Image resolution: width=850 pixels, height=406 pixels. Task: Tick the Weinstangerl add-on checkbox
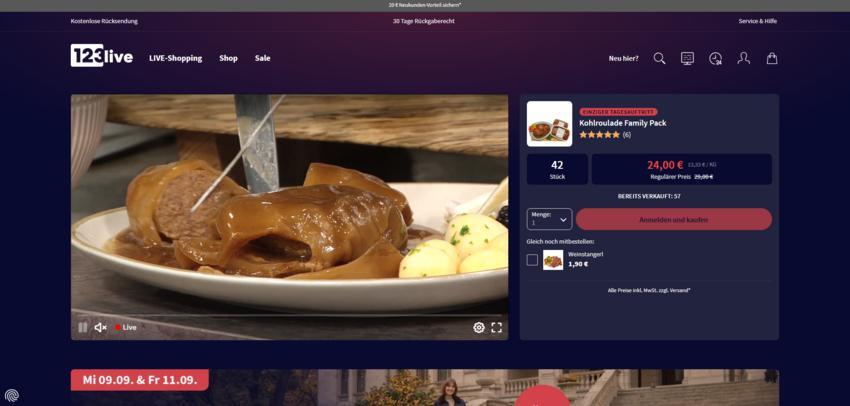(x=532, y=260)
